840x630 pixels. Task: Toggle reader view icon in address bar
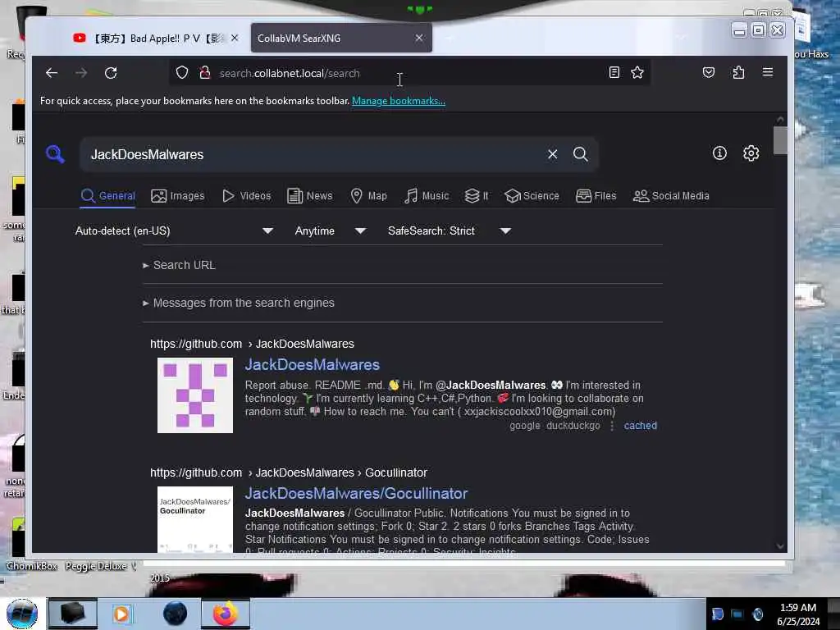[614, 72]
